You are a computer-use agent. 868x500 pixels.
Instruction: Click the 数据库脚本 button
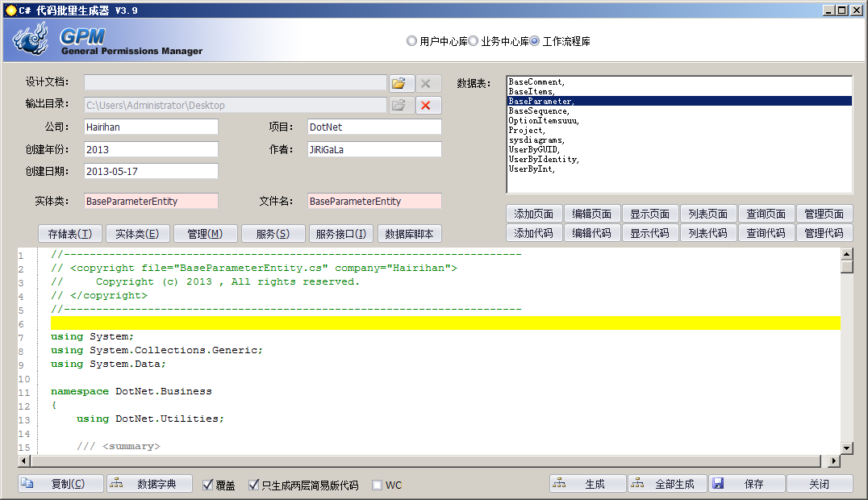(409, 234)
